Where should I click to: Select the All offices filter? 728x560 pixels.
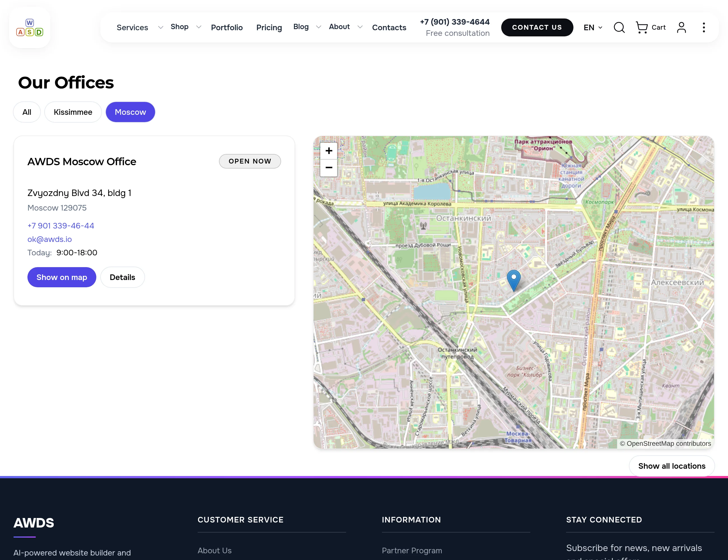[27, 112]
